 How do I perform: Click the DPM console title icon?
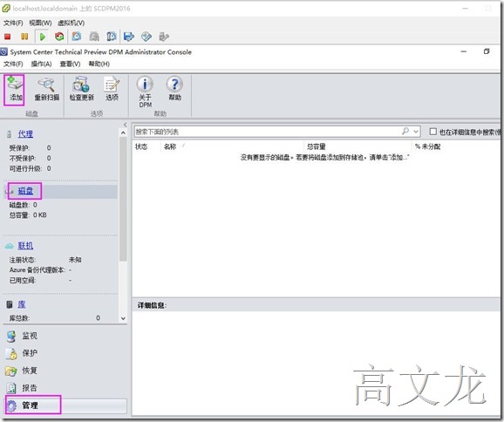3,51
